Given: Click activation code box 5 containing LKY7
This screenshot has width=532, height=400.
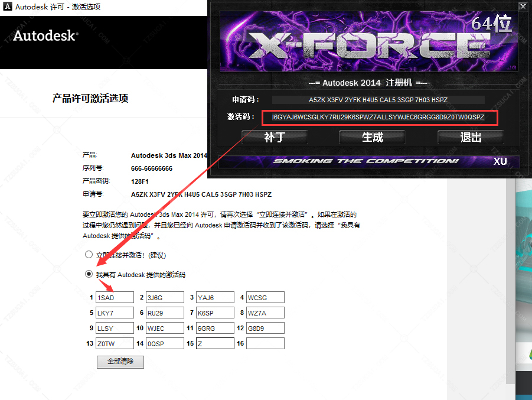Looking at the screenshot, I should click(x=115, y=313).
